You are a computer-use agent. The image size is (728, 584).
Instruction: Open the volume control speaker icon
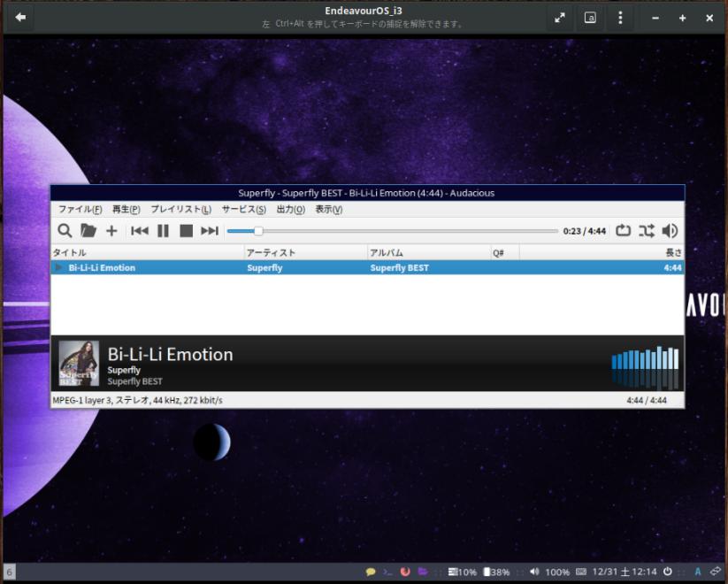[x=670, y=230]
